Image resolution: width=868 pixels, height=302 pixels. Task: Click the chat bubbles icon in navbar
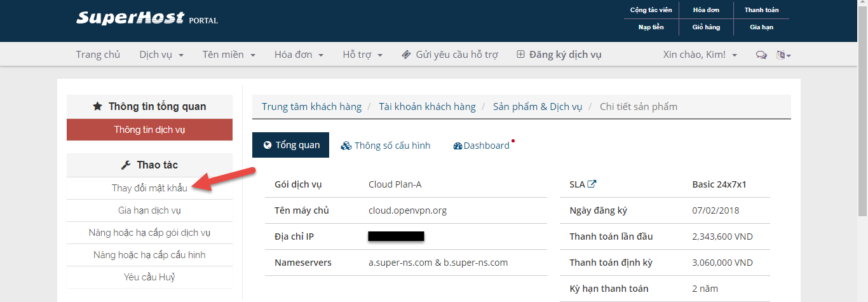coord(761,55)
